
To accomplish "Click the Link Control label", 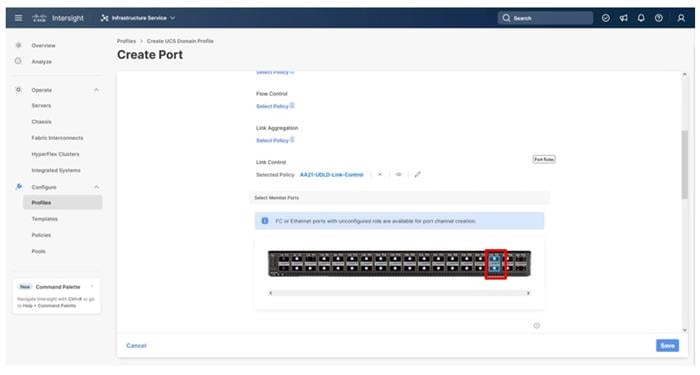I will (271, 162).
